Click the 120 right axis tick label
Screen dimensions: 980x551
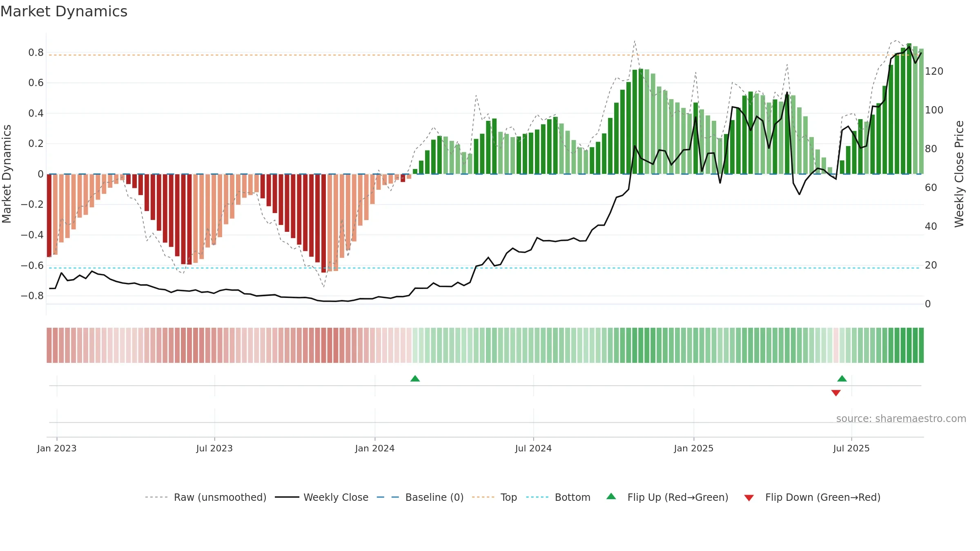coord(934,71)
